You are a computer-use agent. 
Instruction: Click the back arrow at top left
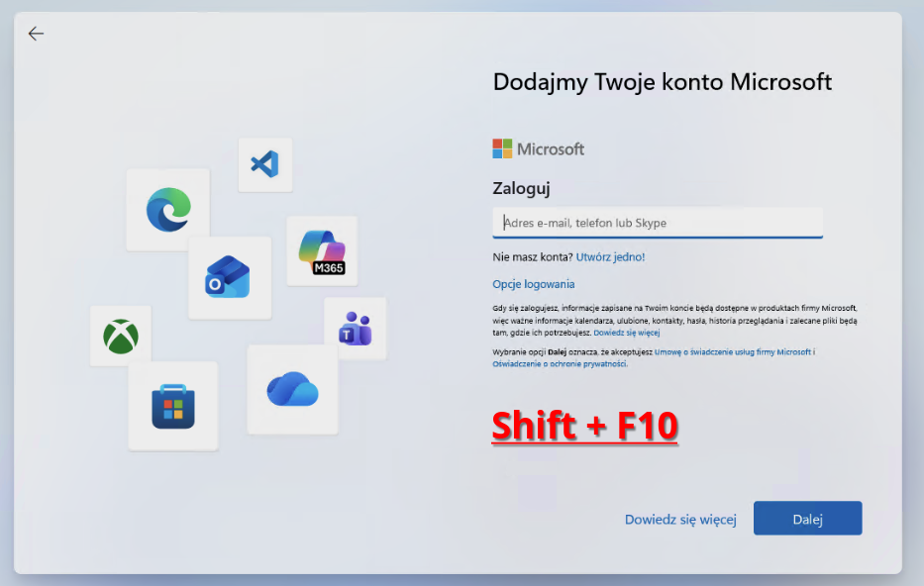coord(36,34)
